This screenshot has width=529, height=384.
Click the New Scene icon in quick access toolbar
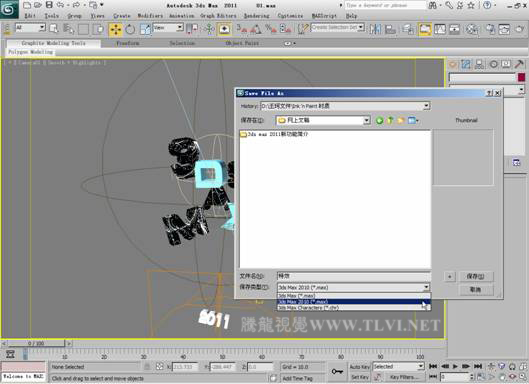27,5
